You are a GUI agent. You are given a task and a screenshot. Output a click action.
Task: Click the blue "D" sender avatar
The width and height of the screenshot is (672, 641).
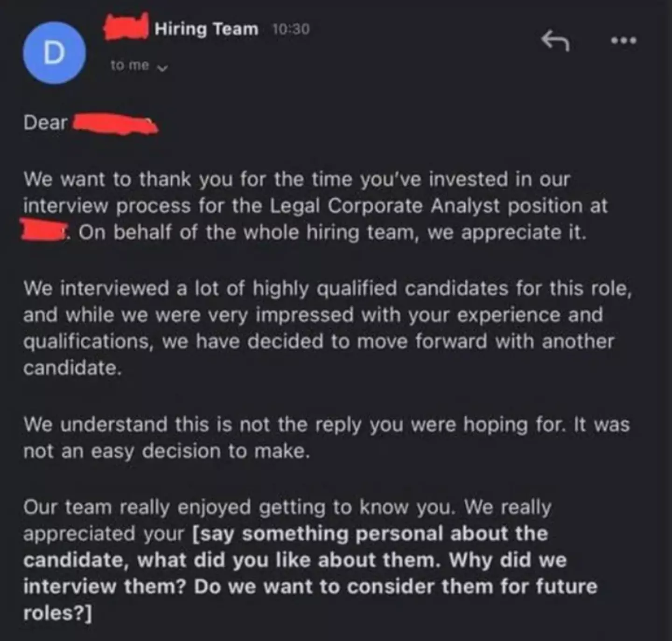pyautogui.click(x=54, y=53)
